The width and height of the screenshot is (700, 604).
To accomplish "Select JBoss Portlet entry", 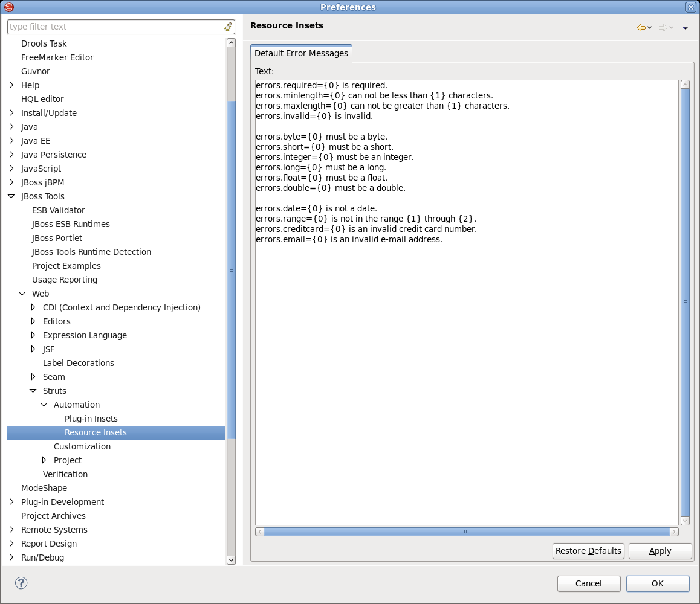I will click(x=57, y=238).
